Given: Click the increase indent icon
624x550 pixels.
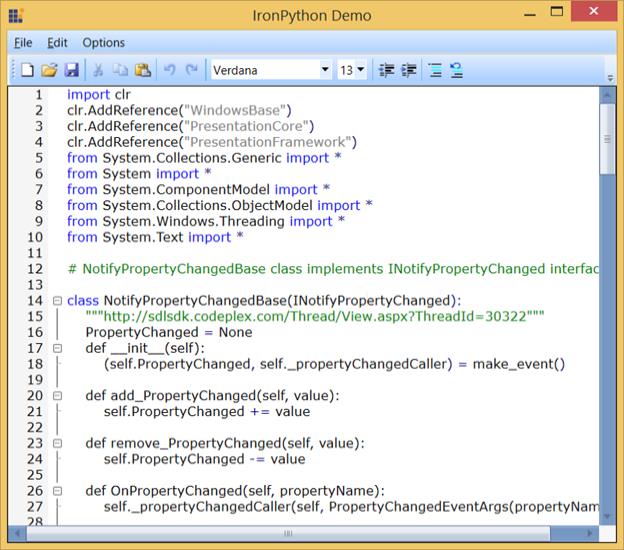Looking at the screenshot, I should click(x=409, y=70).
